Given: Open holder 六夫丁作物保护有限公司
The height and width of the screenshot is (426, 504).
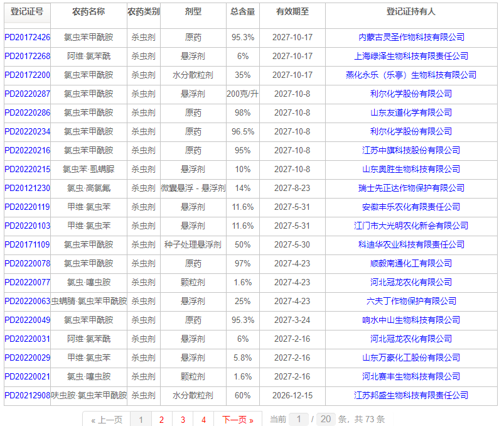Looking at the screenshot, I should (411, 301).
